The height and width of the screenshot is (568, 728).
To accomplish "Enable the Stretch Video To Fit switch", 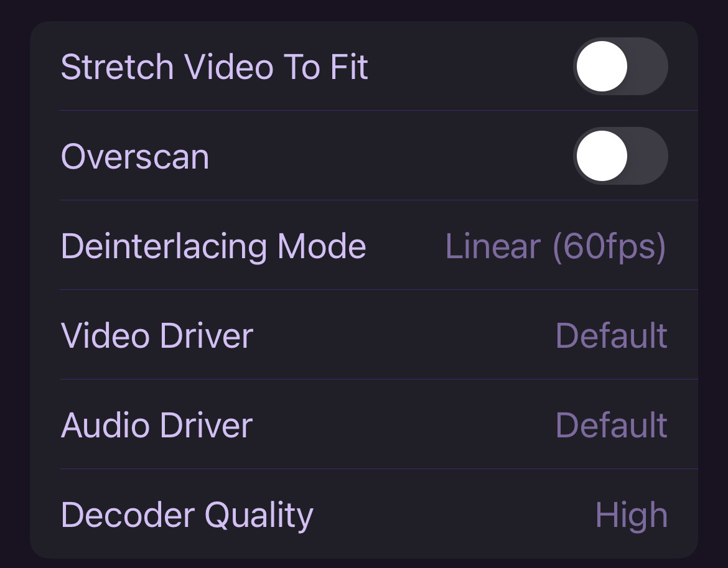I will [x=620, y=67].
